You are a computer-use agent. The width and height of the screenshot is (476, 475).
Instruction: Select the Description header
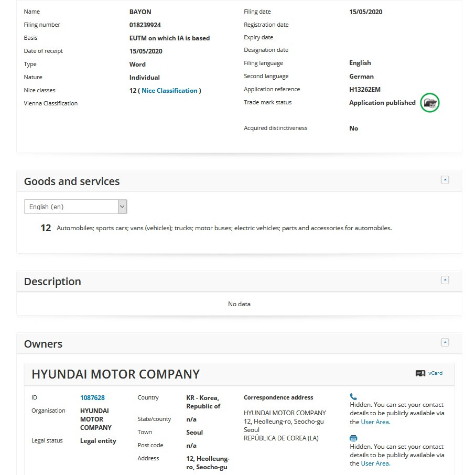coord(52,282)
